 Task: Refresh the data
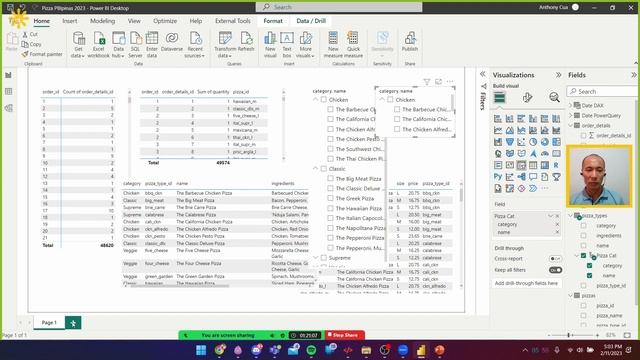pos(246,42)
